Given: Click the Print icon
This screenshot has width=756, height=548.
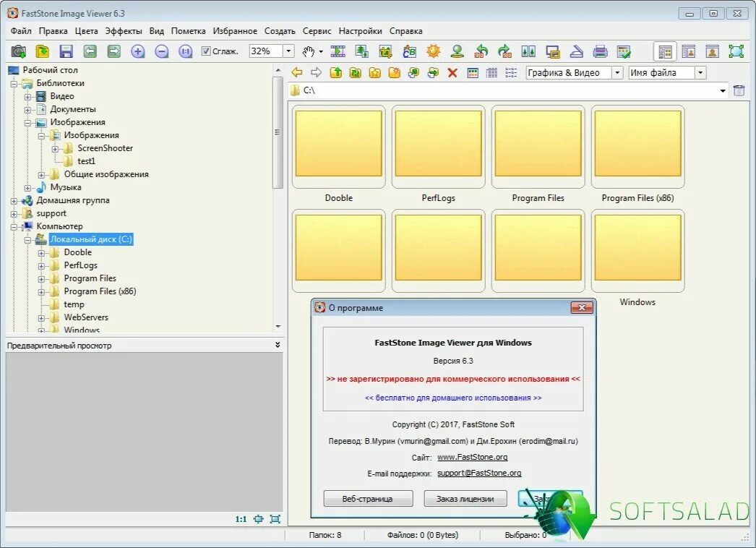Looking at the screenshot, I should coord(601,51).
